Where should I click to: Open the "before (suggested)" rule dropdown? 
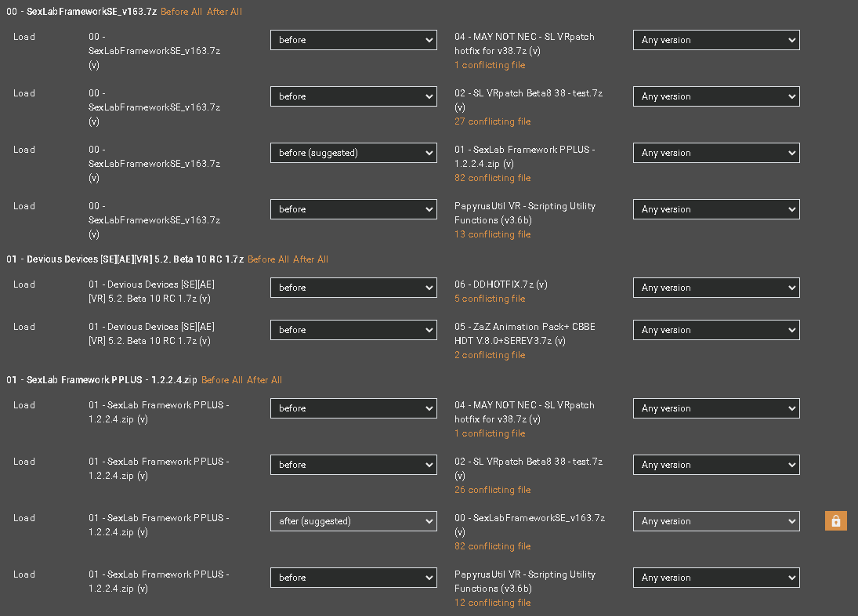click(x=353, y=153)
